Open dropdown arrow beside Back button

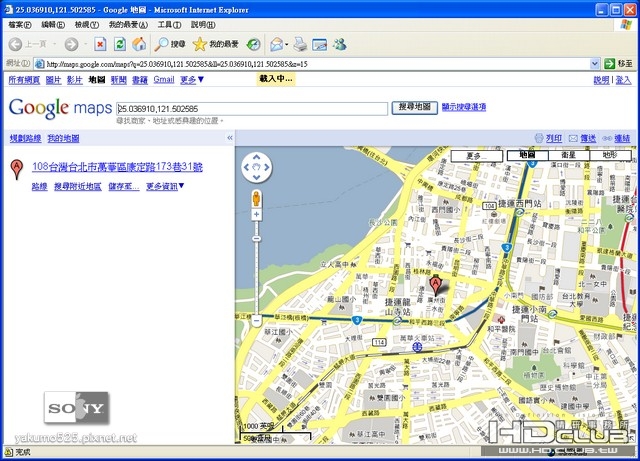pyautogui.click(x=55, y=44)
